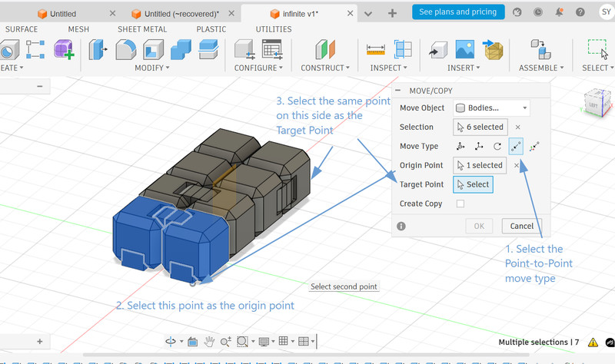Select the Point to Point move type
This screenshot has width=615, height=364.
(516, 146)
